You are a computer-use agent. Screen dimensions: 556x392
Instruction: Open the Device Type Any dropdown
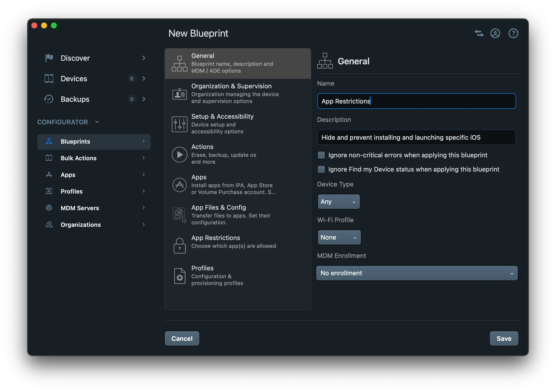pyautogui.click(x=338, y=202)
